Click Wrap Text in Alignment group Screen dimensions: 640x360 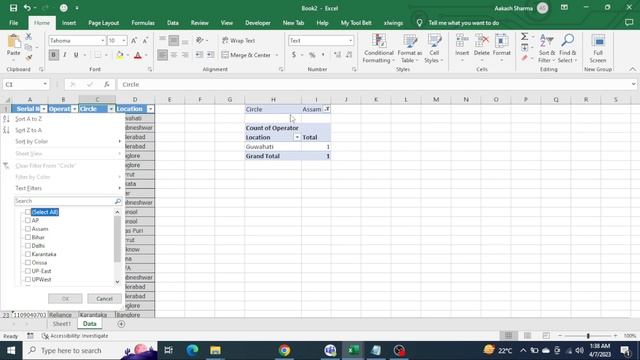[x=239, y=40]
